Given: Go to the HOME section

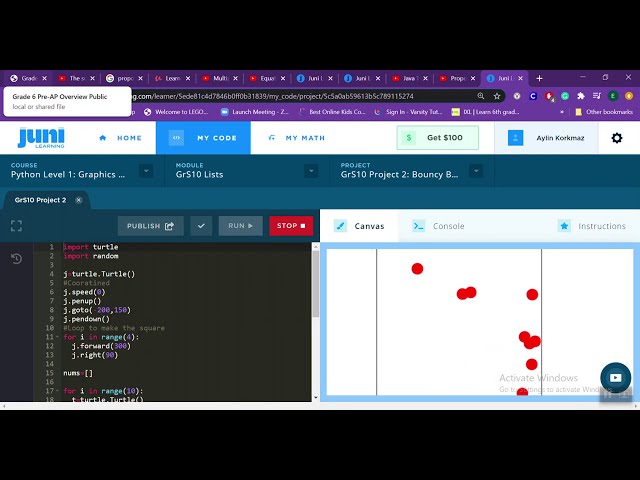Looking at the screenshot, I should click(120, 138).
